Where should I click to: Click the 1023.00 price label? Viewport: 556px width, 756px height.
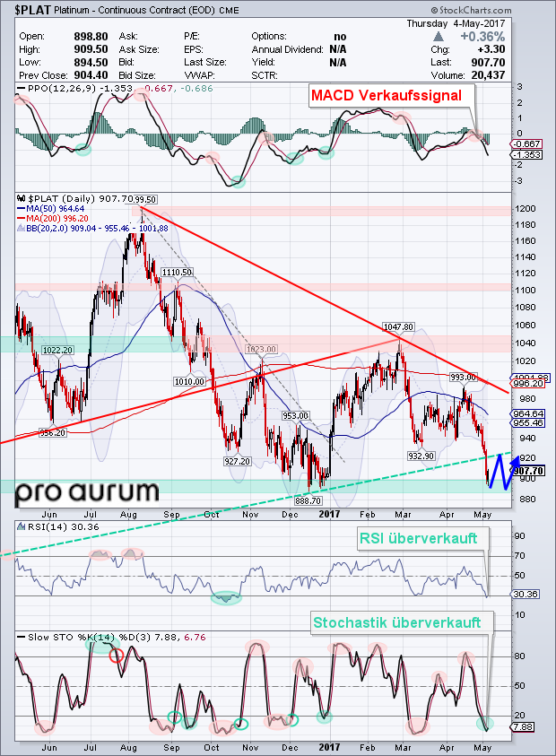(261, 349)
